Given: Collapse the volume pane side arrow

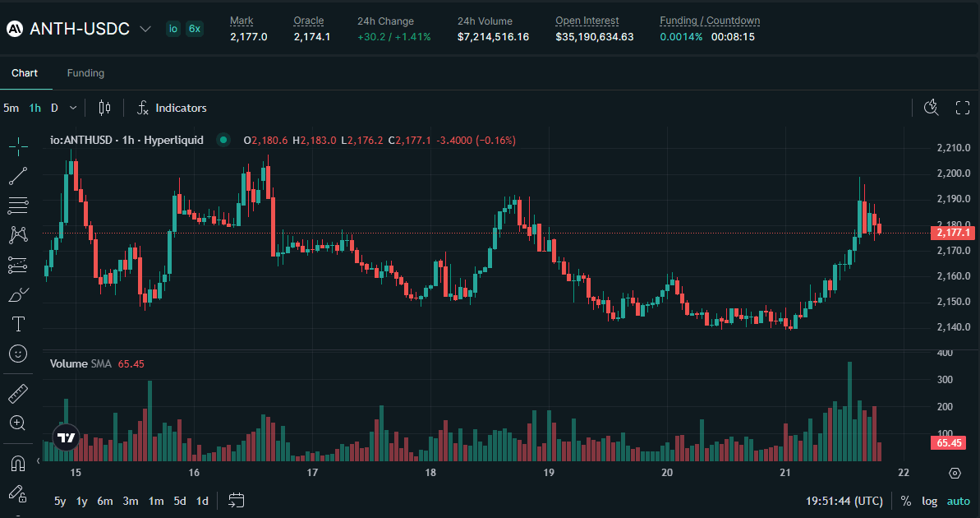Looking at the screenshot, I should [38, 461].
